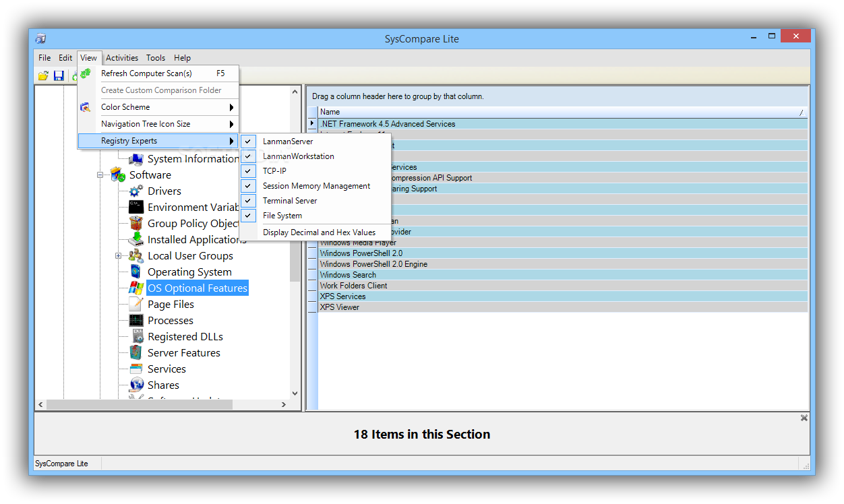Open the Color Scheme submenu
Viewport: 844px width, 504px height.
click(158, 107)
